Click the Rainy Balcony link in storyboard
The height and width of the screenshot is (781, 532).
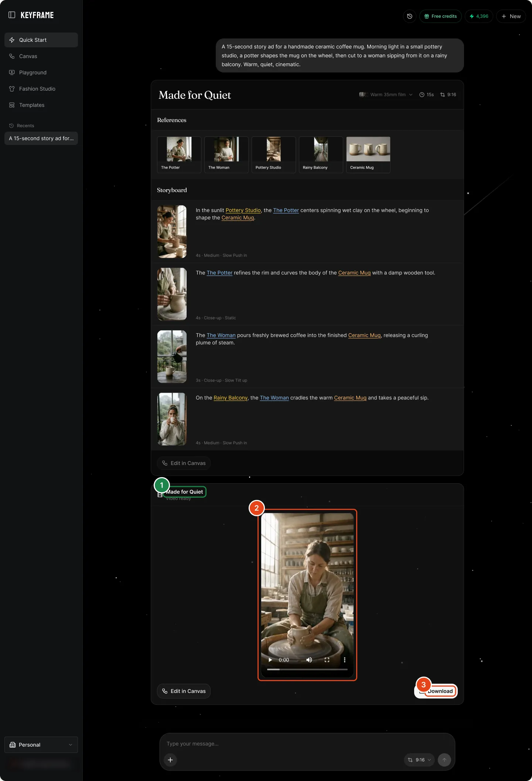tap(231, 398)
